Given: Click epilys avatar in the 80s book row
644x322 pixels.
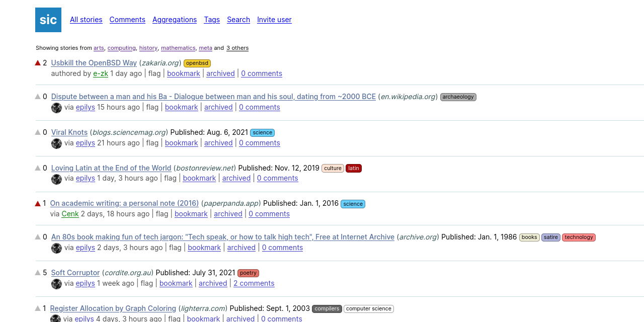Looking at the screenshot, I should [x=56, y=248].
